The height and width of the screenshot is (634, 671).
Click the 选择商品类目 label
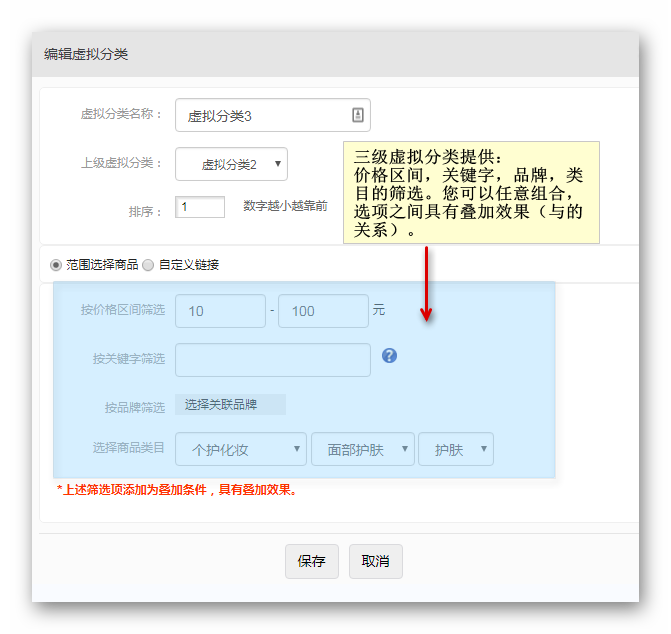(x=129, y=448)
